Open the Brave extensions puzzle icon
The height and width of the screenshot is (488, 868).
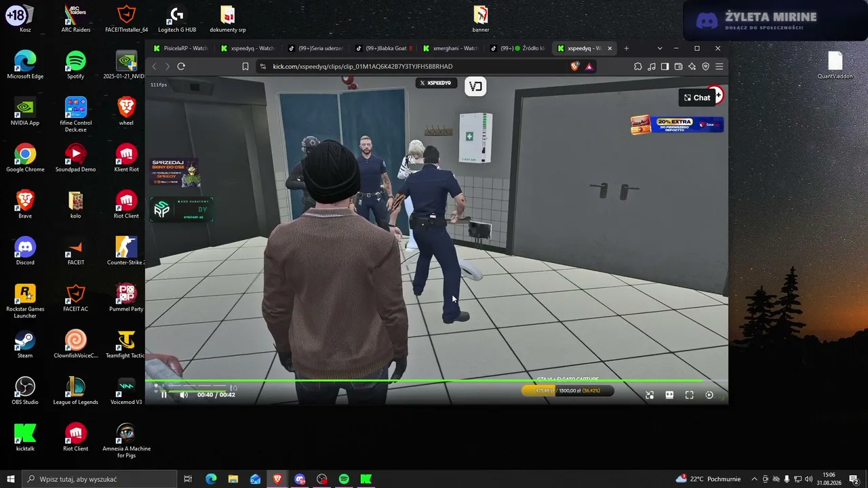pos(638,66)
